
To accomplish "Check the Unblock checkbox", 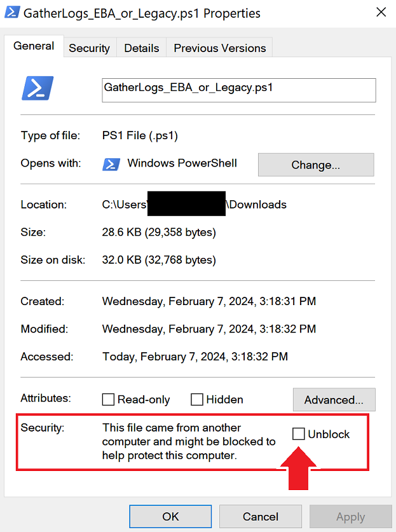I will [299, 434].
